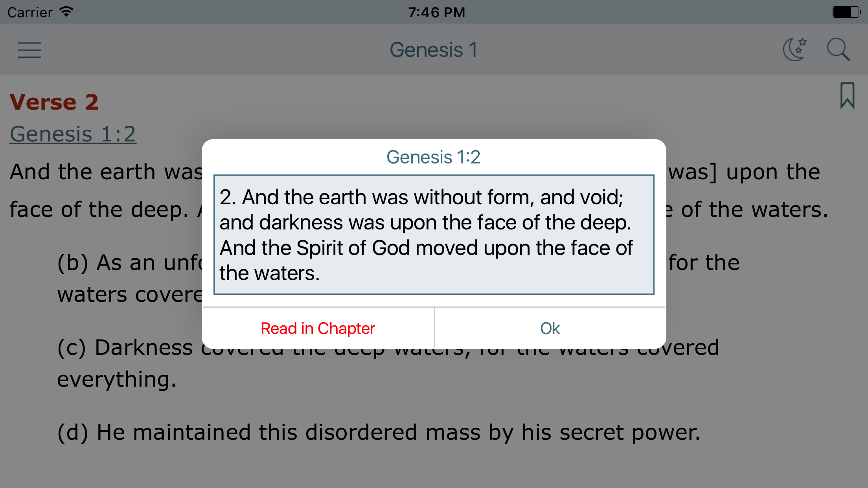Tap 'And the earth was' verse line
This screenshot has height=488, width=868.
(x=106, y=172)
